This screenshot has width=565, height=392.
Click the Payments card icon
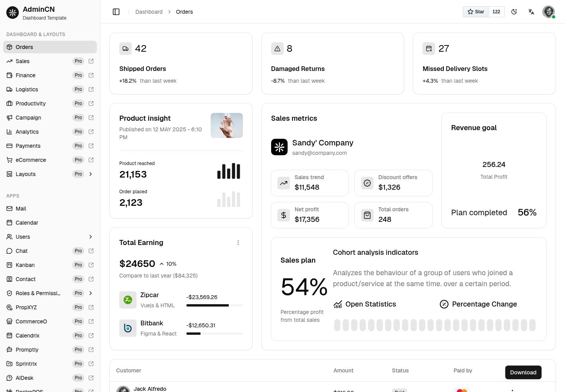[x=9, y=146]
